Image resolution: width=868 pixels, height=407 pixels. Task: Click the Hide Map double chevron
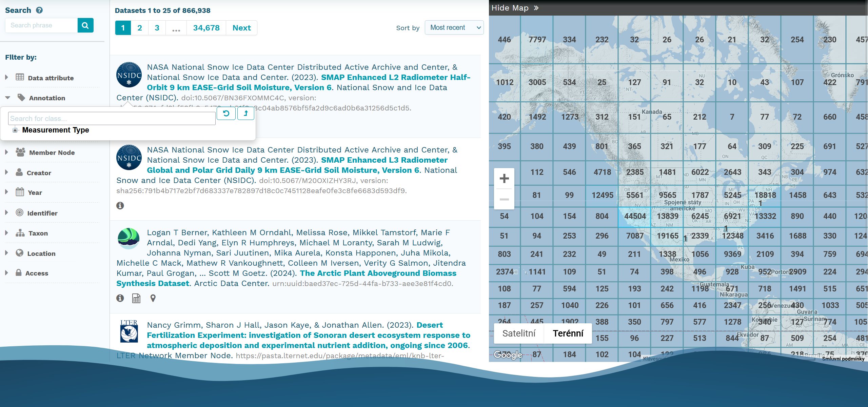pos(536,8)
